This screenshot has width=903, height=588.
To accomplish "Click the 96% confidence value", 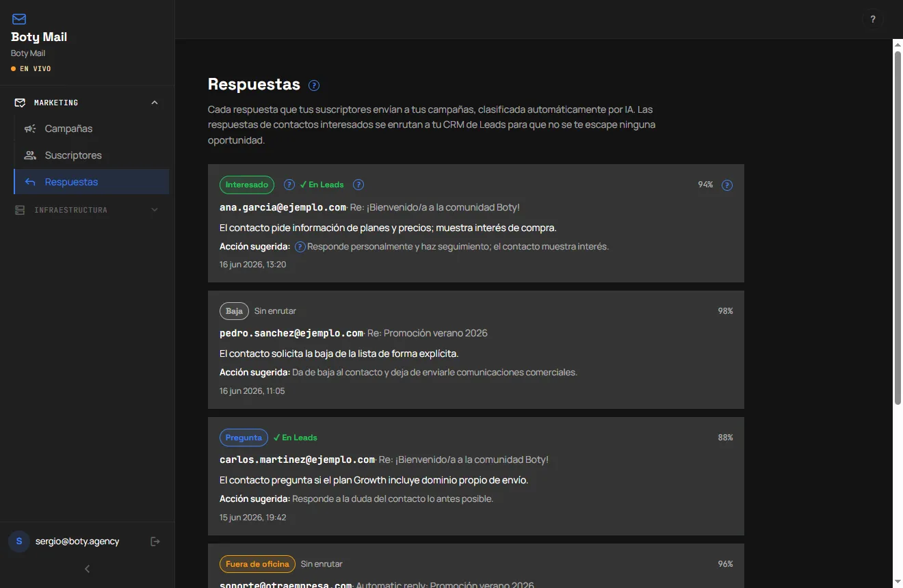I will pos(725,564).
